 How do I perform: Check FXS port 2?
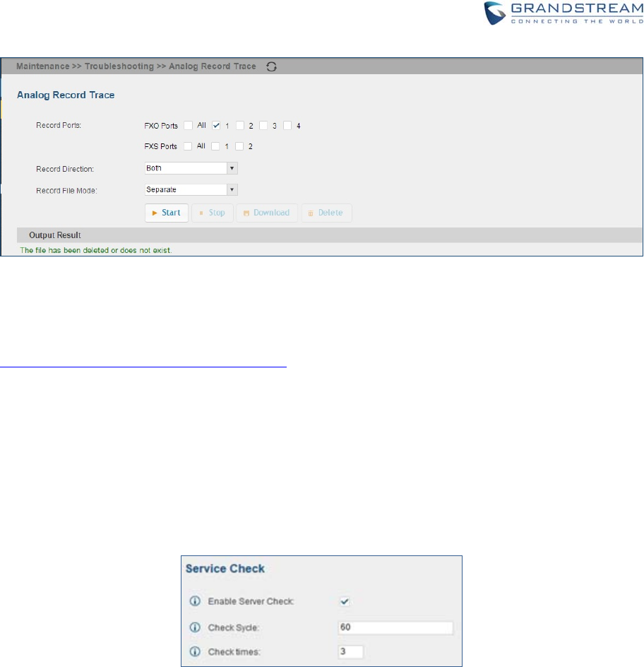(240, 146)
